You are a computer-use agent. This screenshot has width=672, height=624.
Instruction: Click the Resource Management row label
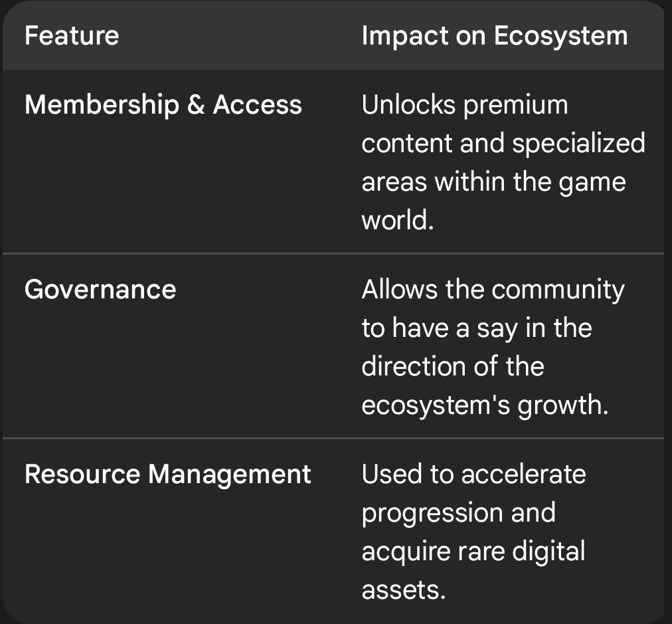tap(167, 474)
